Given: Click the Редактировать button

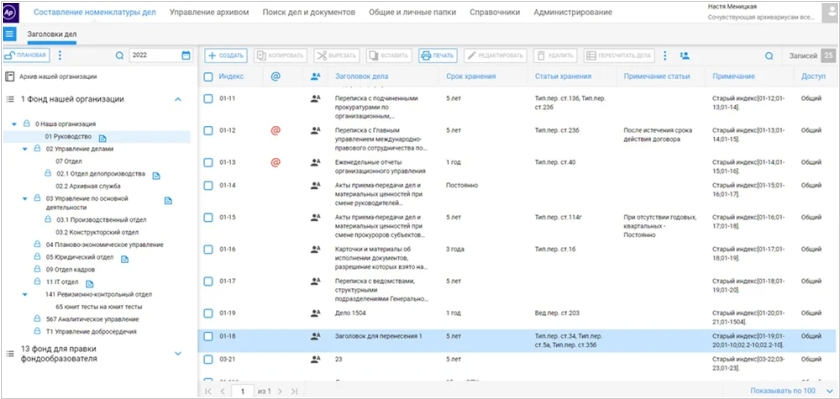Looking at the screenshot, I should pos(496,56).
